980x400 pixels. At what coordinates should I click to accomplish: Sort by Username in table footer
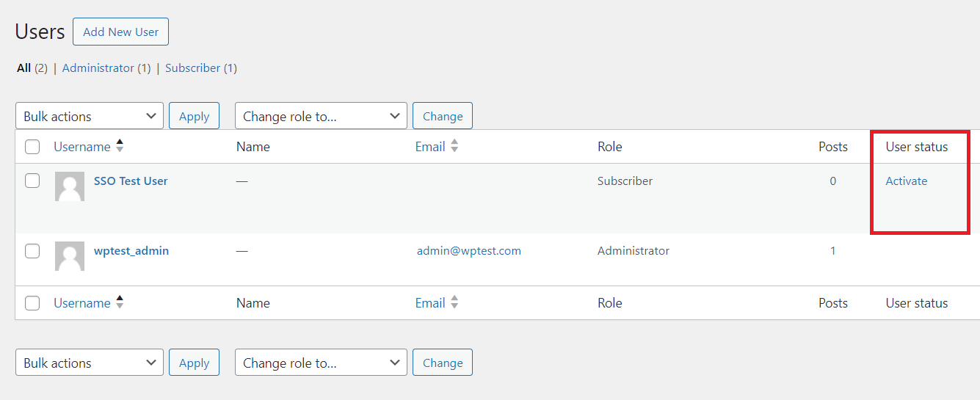pos(82,303)
